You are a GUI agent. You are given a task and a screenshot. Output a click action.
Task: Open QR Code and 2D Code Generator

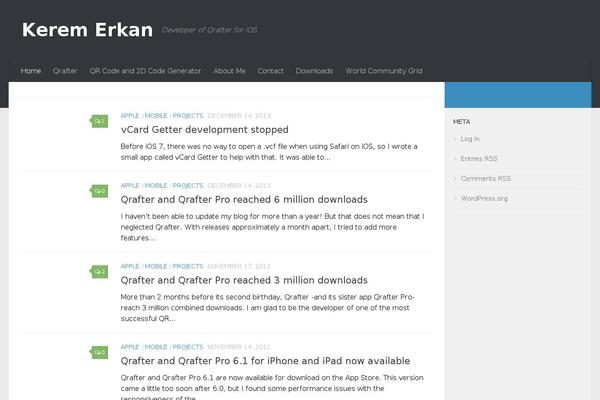click(145, 71)
